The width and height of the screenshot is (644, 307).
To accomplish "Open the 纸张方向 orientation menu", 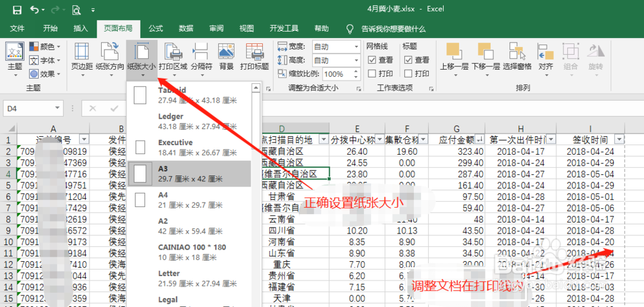I will coord(109,60).
